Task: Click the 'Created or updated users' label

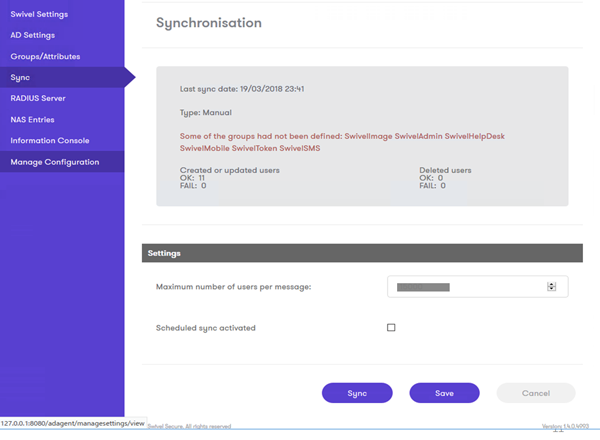Action: [x=230, y=170]
